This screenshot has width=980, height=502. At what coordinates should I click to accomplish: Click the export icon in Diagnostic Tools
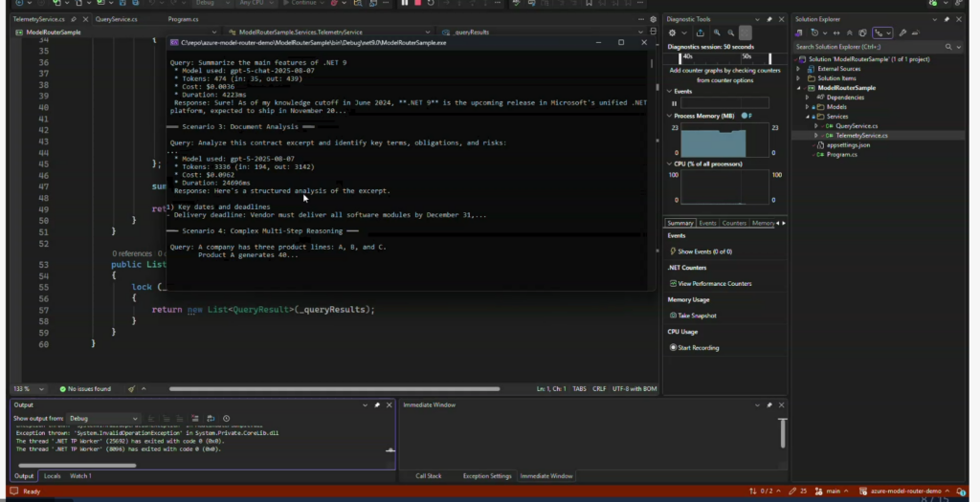click(x=701, y=33)
